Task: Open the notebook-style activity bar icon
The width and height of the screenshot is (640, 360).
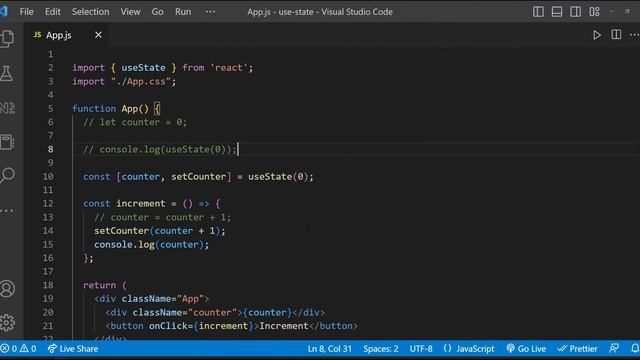Action: click(x=7, y=142)
